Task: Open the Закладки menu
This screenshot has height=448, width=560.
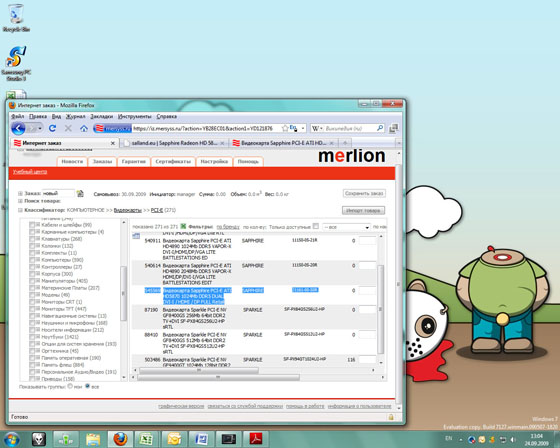Action: click(101, 116)
